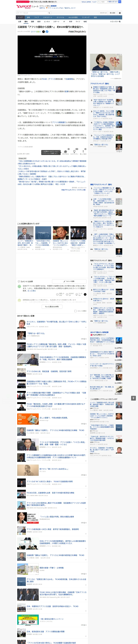
Task: Open the 有料 tab
Action: [x=95, y=17]
